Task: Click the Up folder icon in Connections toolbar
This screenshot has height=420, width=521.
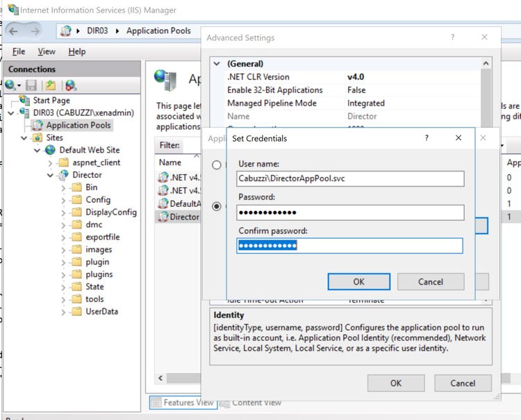Action: click(x=51, y=85)
